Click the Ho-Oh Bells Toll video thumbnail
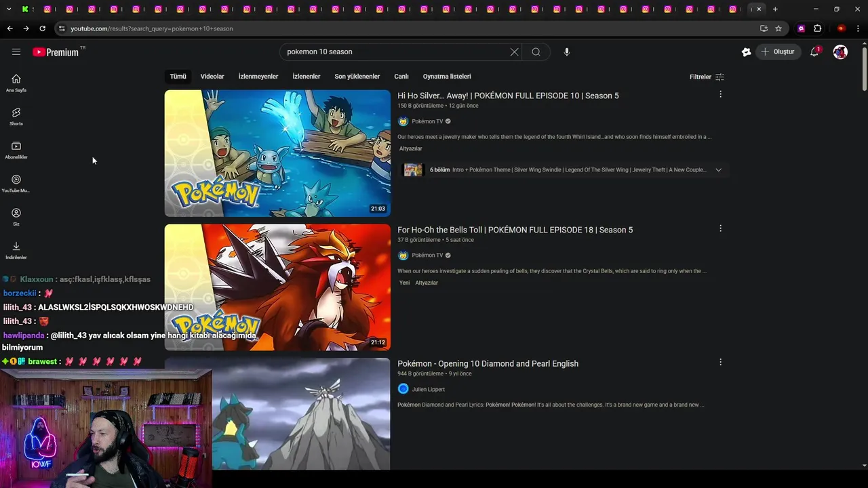This screenshot has width=868, height=488. coord(277,287)
